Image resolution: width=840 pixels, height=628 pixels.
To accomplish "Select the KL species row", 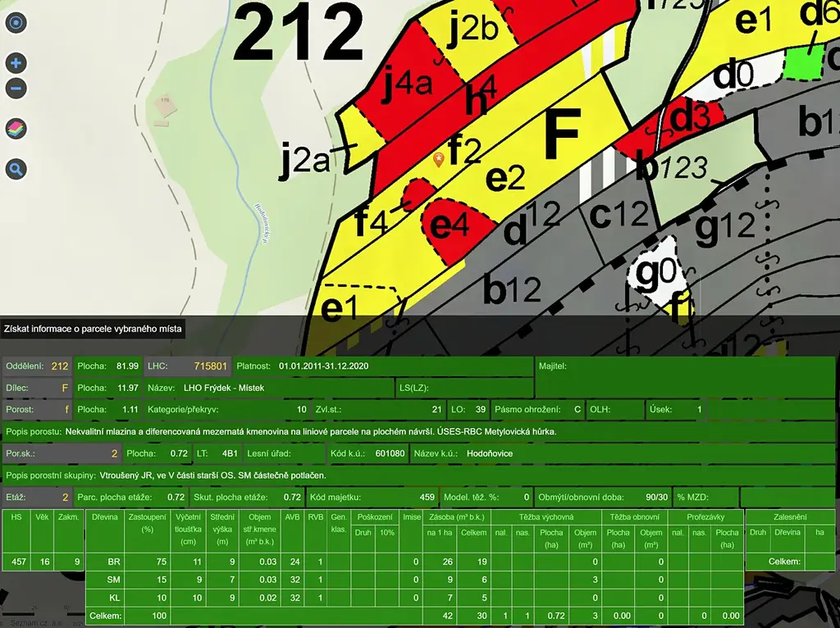I will click(x=115, y=596).
